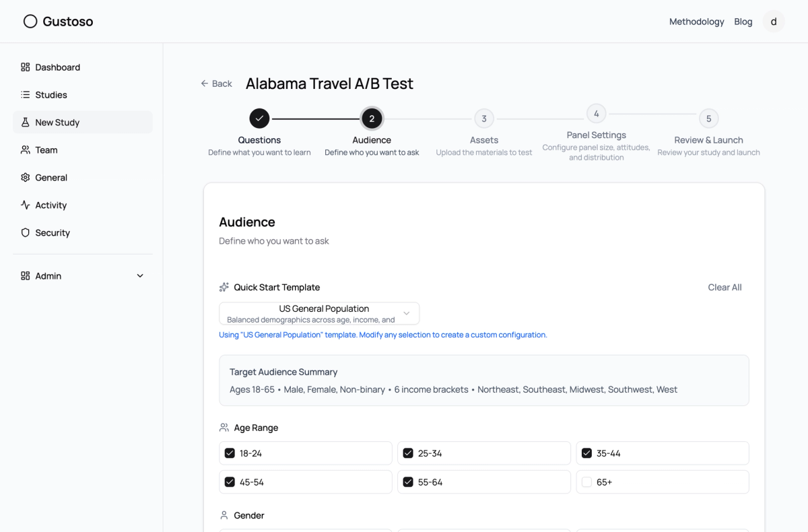This screenshot has height=532, width=808.
Task: Click the New Study flask icon
Action: 26,123
